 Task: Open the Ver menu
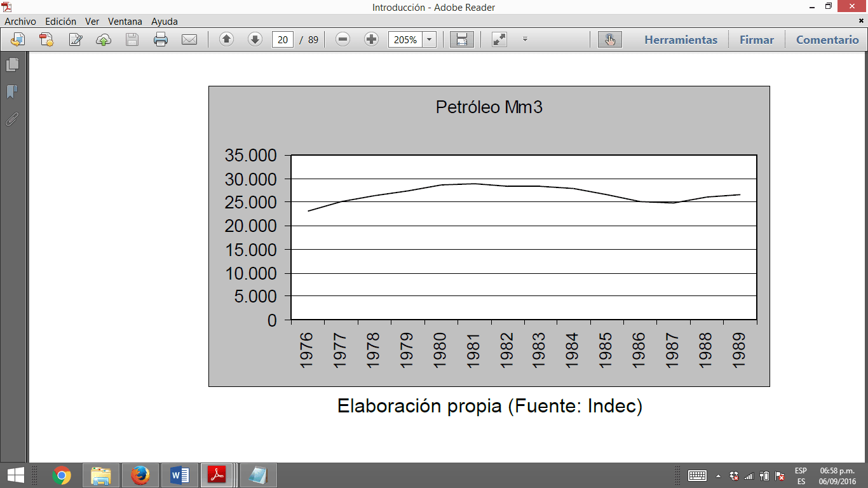pyautogui.click(x=92, y=21)
